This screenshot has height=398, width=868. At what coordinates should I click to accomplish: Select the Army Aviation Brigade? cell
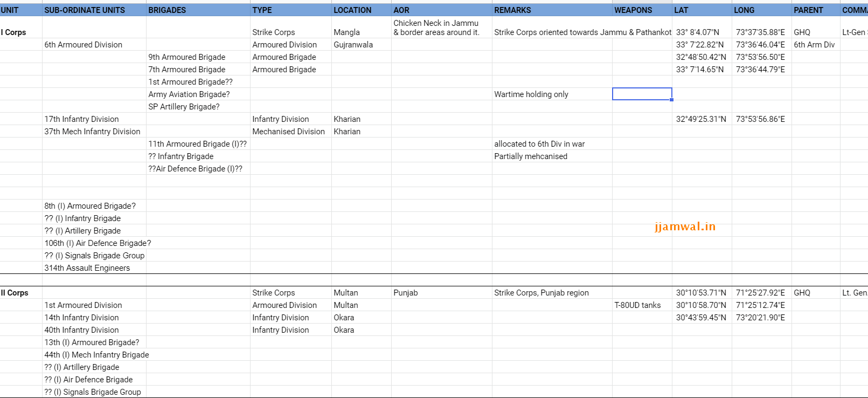[198, 94]
